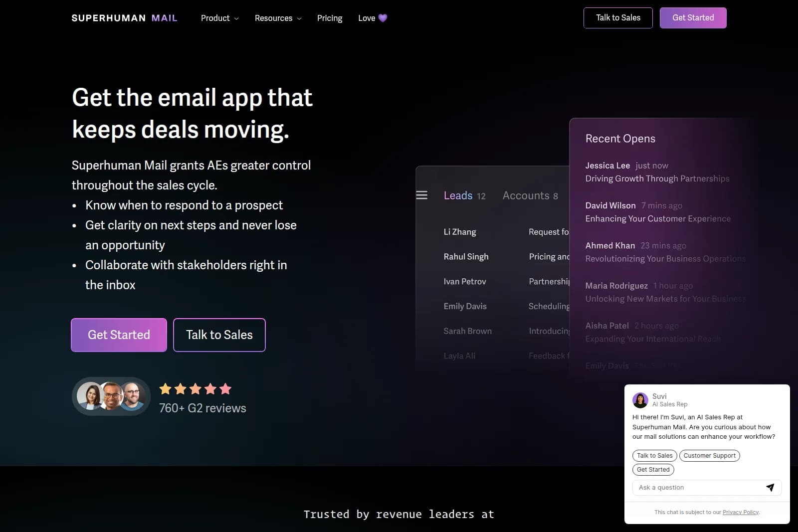Click Talk to Sales in the header
This screenshot has width=798, height=532.
618,17
